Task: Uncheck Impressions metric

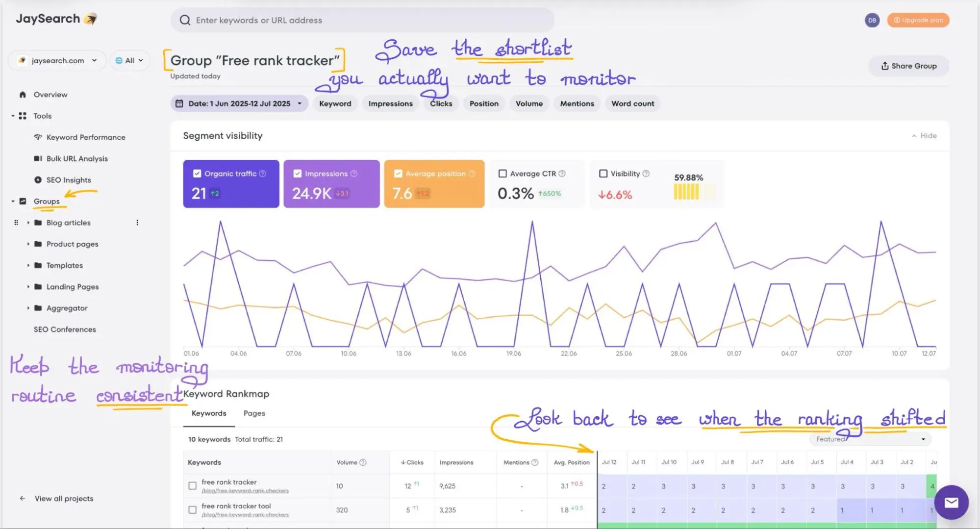Action: pos(298,174)
